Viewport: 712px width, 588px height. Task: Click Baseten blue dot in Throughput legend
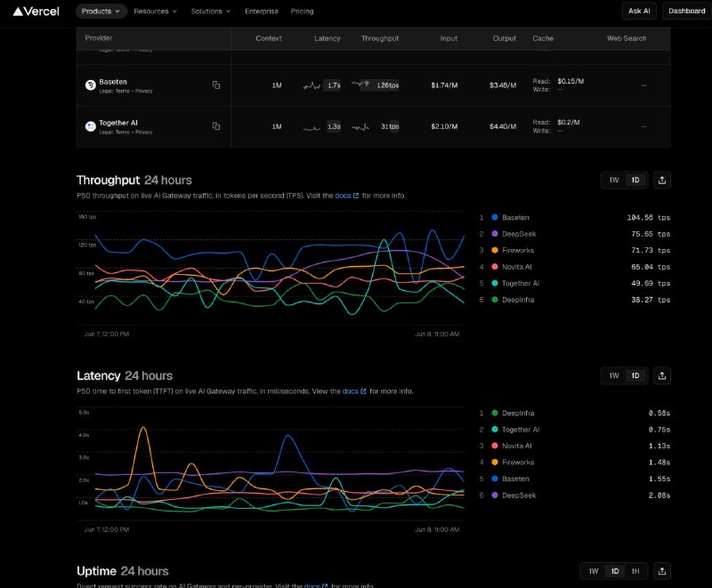coord(495,217)
